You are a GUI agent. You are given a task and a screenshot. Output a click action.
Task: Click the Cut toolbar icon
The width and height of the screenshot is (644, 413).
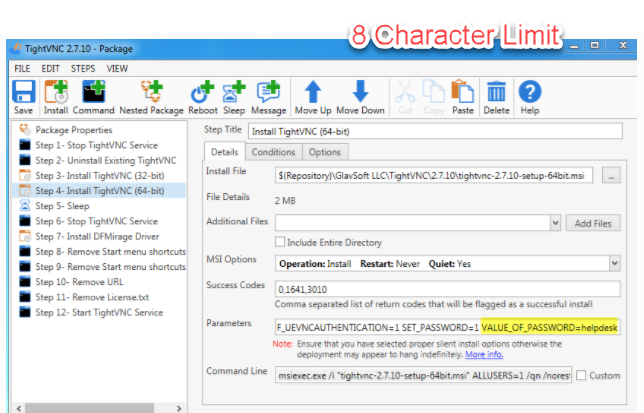click(405, 97)
